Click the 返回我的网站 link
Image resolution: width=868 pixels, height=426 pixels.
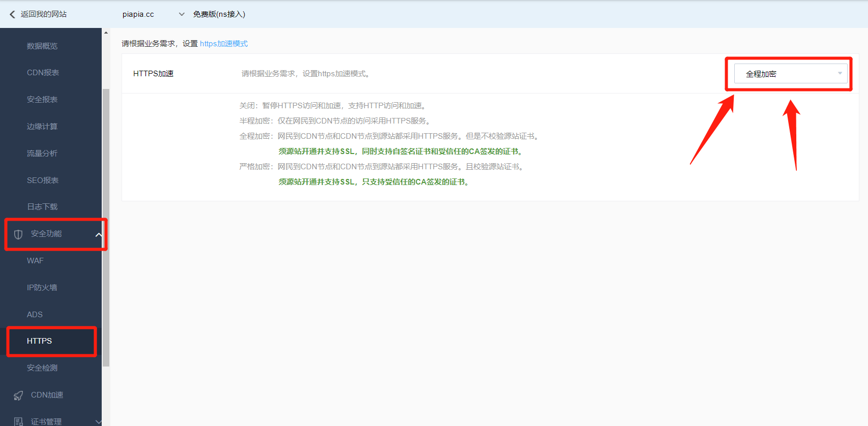(44, 14)
